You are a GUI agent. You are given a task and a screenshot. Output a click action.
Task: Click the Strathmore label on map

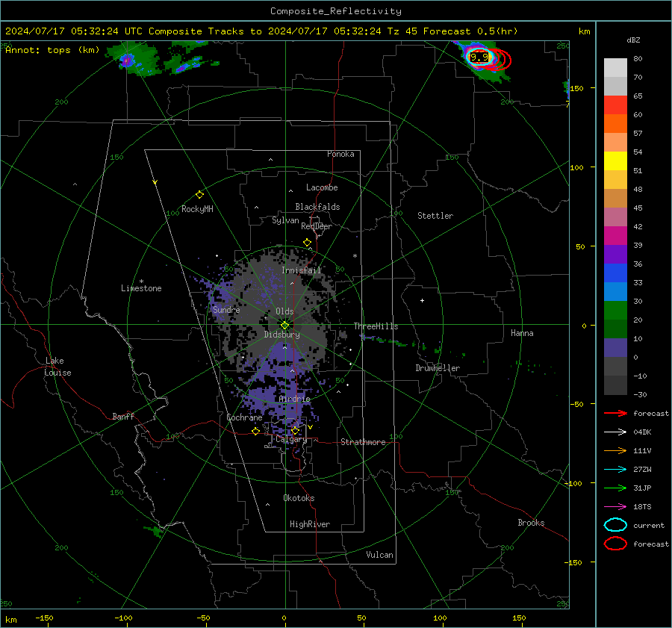pyautogui.click(x=363, y=442)
